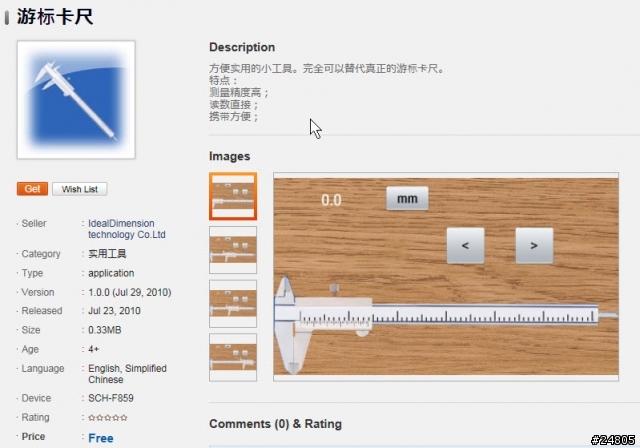Click the star rating row
640x448 pixels.
click(108, 417)
